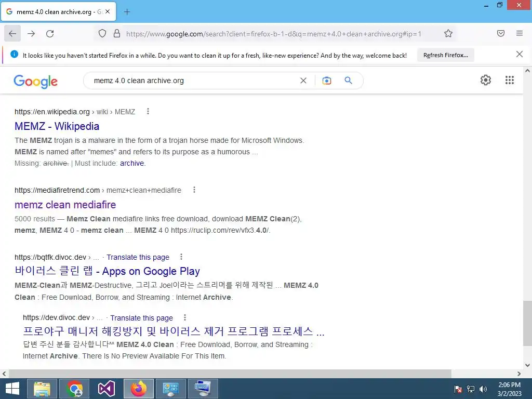Open the memz clean mediafire result
Viewport: 532px width, 399px height.
coord(65,205)
